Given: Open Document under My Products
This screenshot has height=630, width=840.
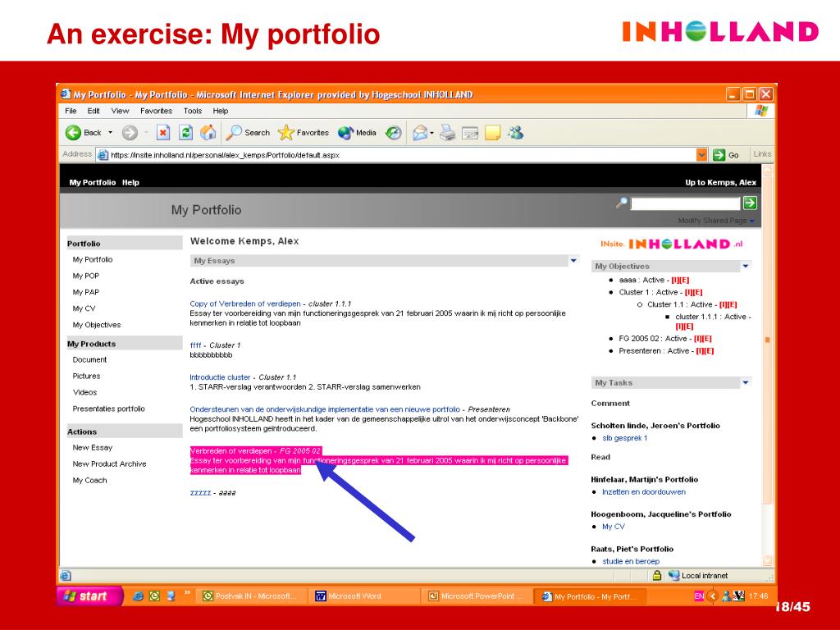Looking at the screenshot, I should [89, 360].
